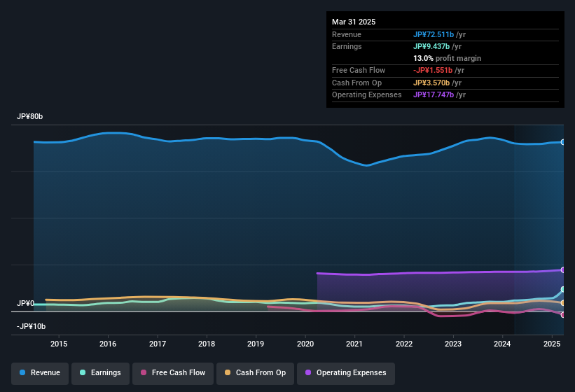Click the orange Cash From Op endpoint marker
The height and width of the screenshot is (392, 575).
click(563, 303)
